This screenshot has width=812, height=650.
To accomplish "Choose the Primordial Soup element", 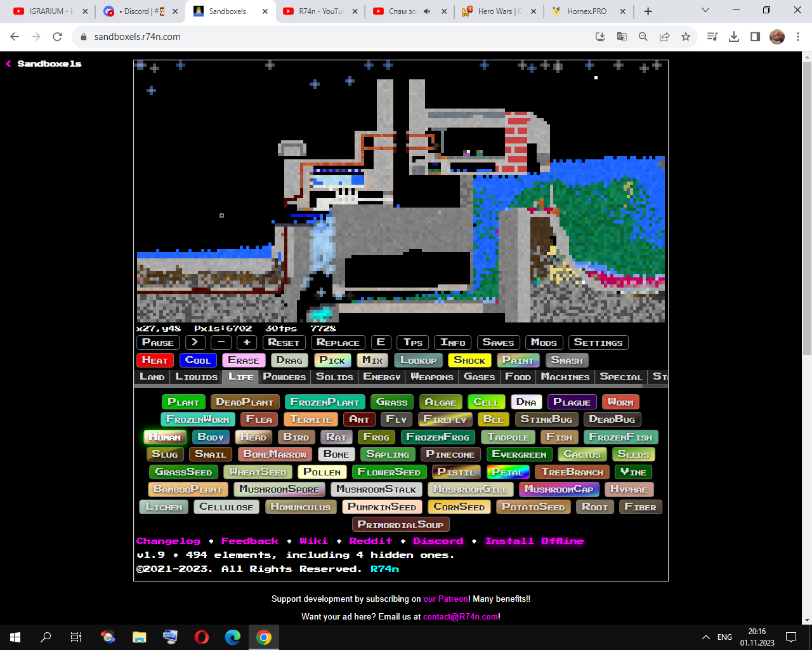I will pyautogui.click(x=400, y=525).
